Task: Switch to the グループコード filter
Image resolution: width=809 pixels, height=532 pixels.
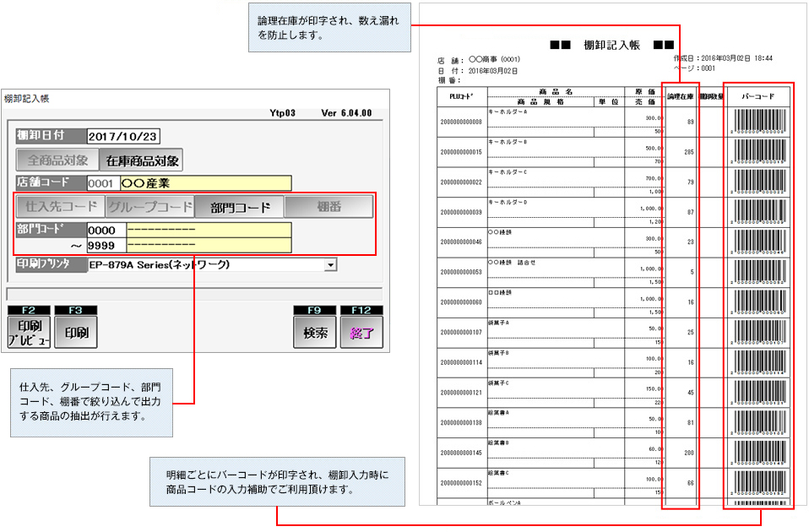Action: coord(149,206)
